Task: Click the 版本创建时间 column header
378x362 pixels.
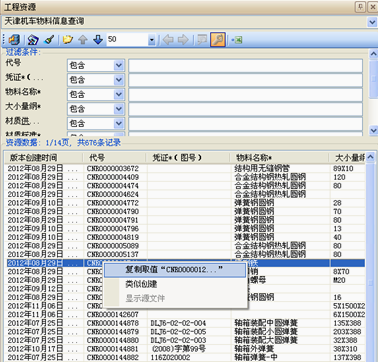Action: [x=44, y=158]
